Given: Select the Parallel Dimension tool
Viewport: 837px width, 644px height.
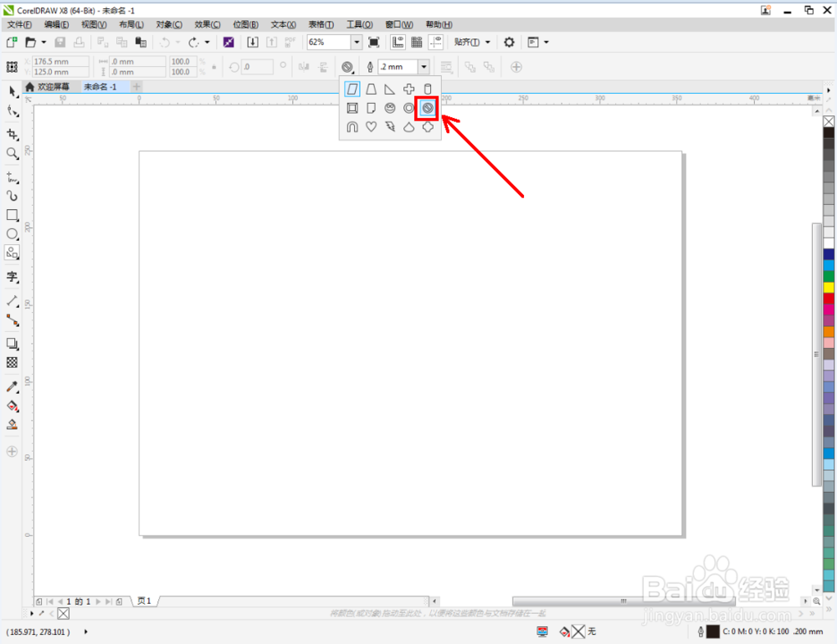Looking at the screenshot, I should (13, 301).
